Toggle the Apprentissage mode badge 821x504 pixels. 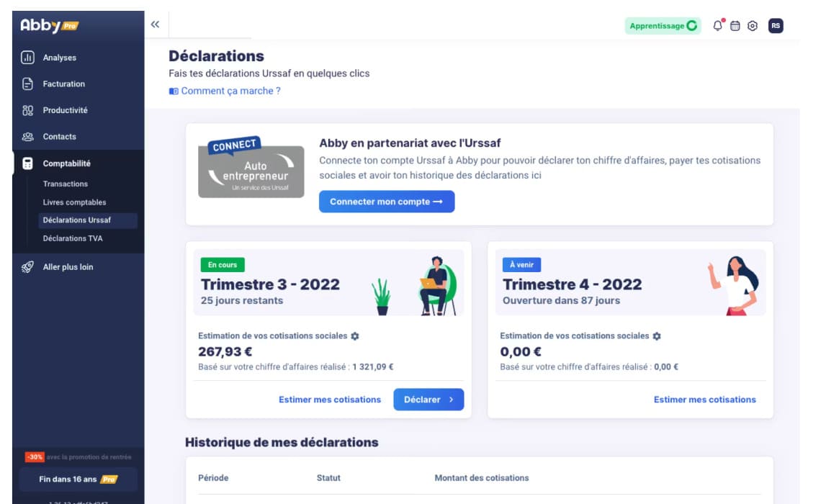pyautogui.click(x=663, y=26)
